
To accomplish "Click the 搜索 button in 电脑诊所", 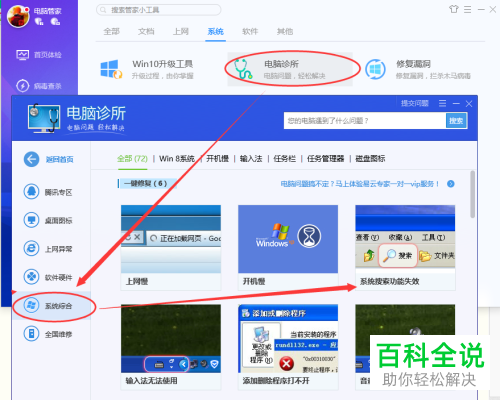I will 456,121.
